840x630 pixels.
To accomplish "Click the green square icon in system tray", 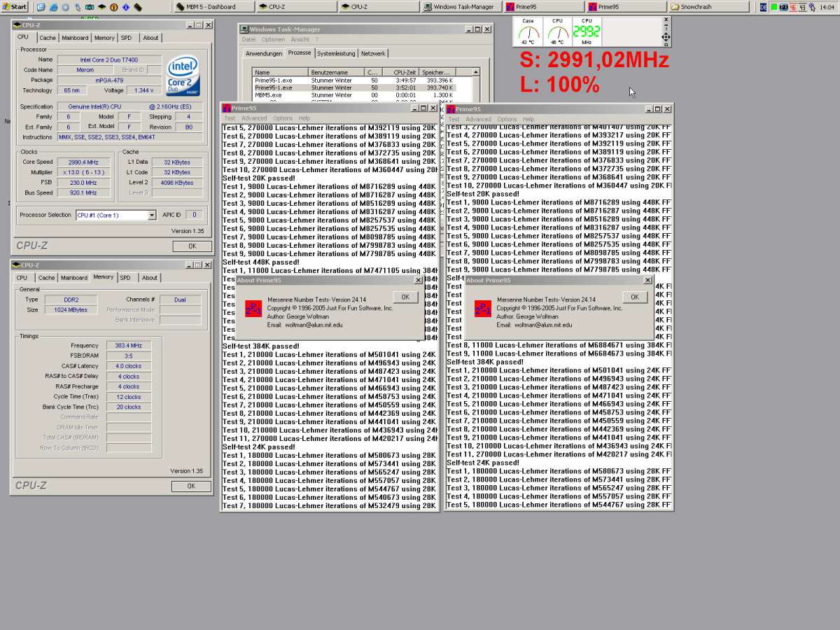I will [x=775, y=7].
